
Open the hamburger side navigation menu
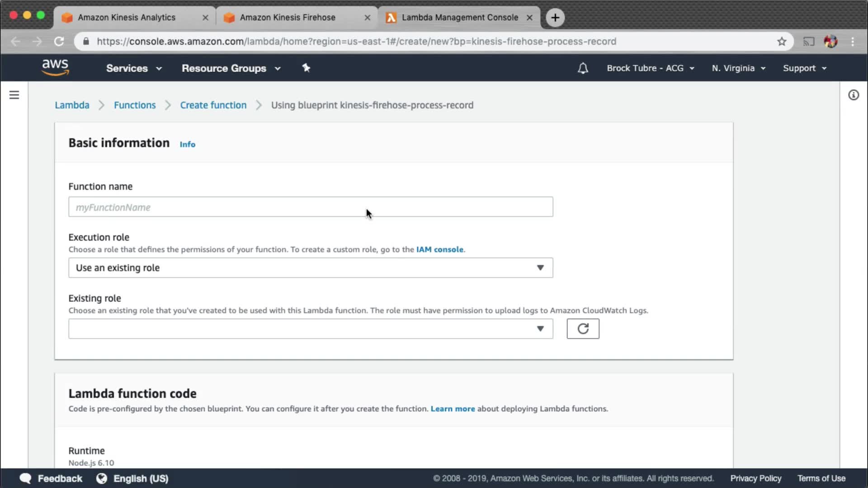point(14,95)
